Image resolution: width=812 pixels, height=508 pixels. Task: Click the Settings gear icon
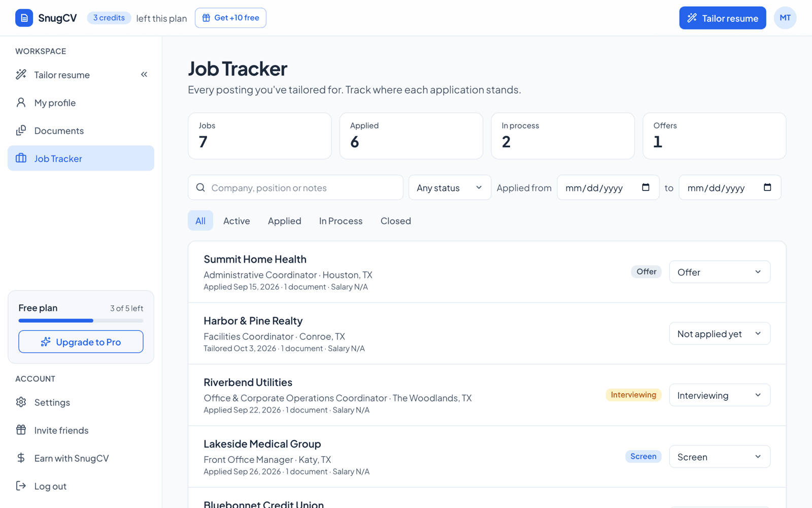pyautogui.click(x=21, y=402)
